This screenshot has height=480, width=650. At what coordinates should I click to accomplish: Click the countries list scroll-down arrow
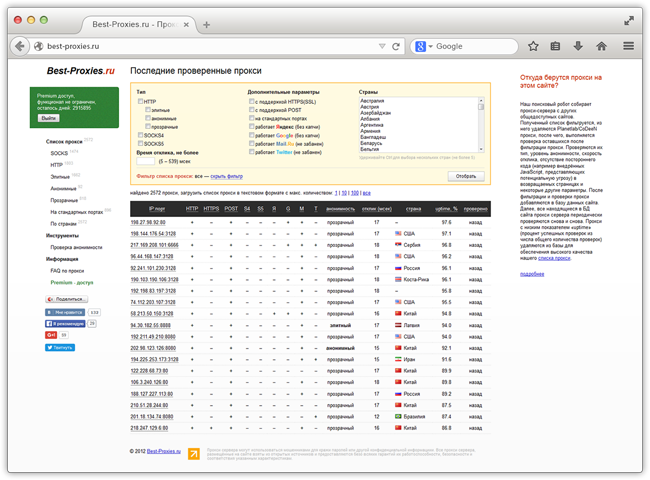click(x=481, y=149)
